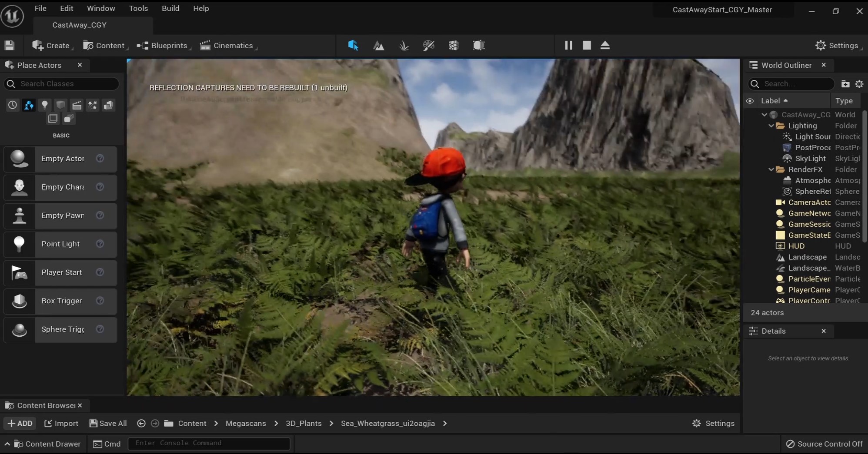Select the Lights category filter icon

(44, 105)
